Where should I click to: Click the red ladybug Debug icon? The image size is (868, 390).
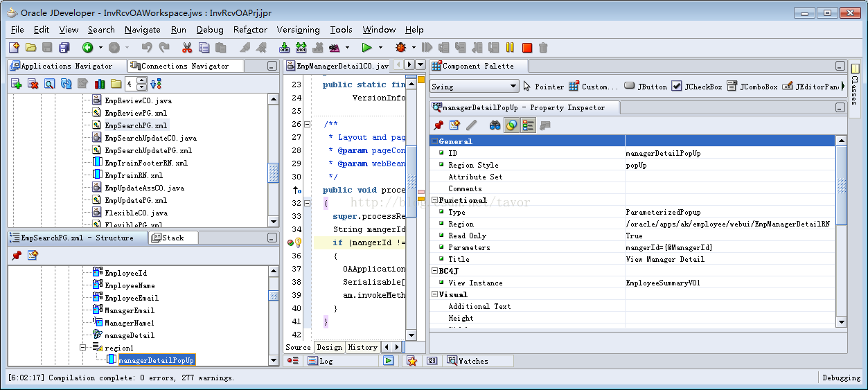click(400, 48)
